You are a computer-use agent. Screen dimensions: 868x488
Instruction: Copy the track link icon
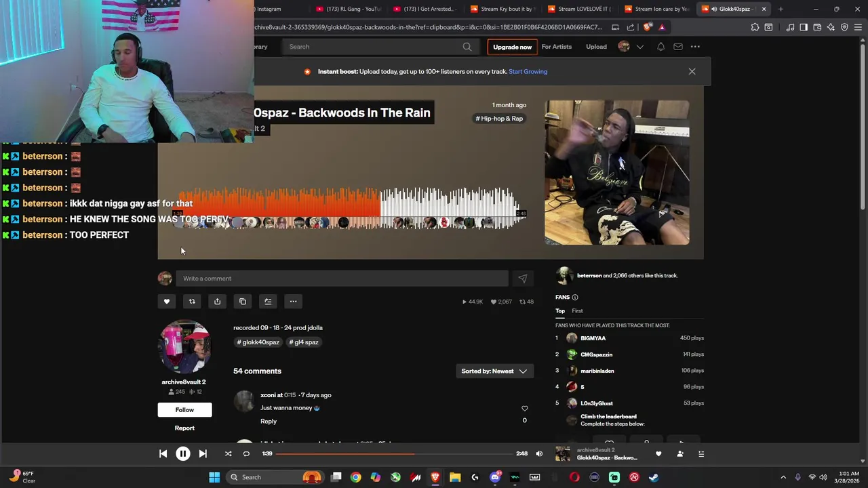pyautogui.click(x=243, y=302)
